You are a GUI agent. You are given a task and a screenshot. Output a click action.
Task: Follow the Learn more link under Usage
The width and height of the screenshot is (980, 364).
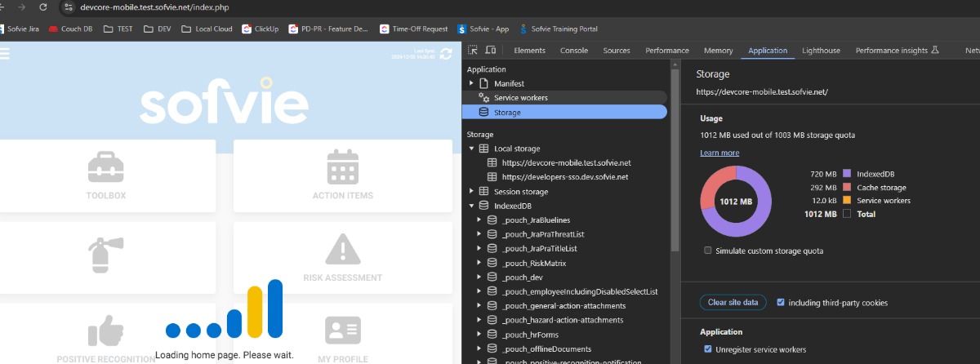[x=719, y=153]
